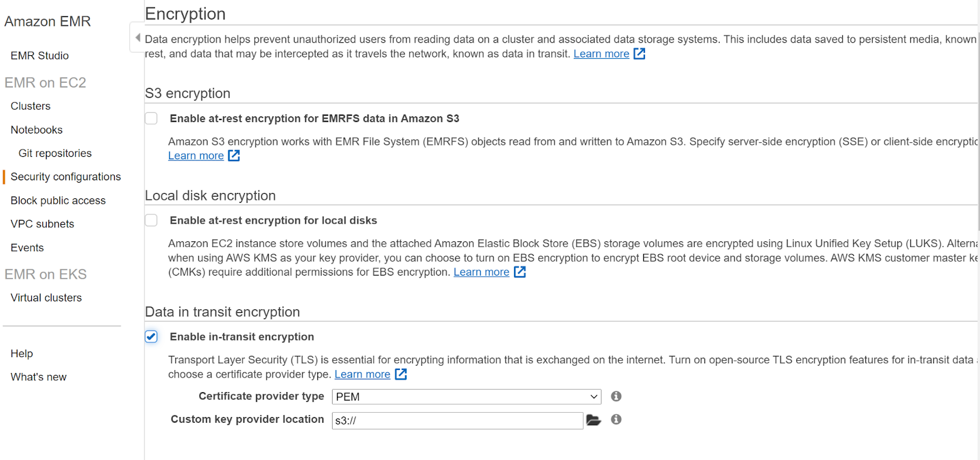Open Virtual clusters under EMR on EKS
Screen dimensions: 980x460
coord(46,298)
